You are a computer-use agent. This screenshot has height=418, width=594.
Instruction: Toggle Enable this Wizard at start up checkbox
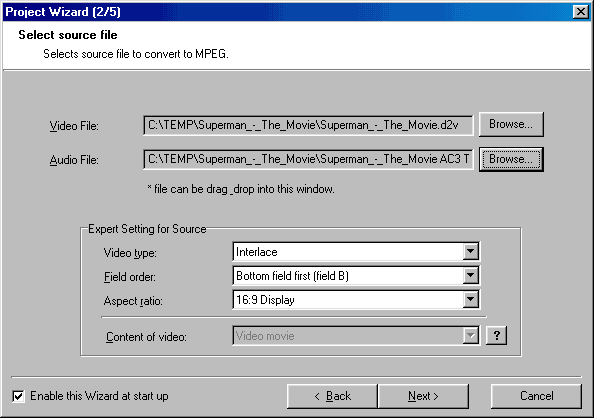[18, 396]
